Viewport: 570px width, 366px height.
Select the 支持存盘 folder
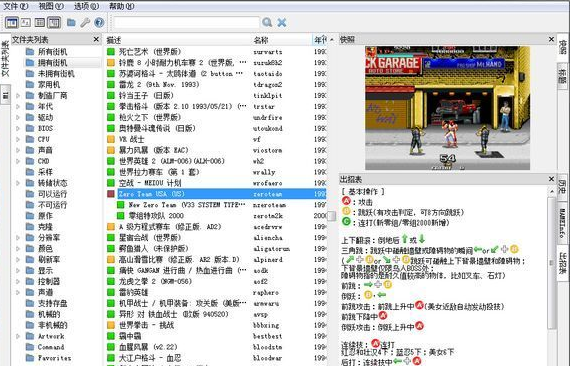52,303
